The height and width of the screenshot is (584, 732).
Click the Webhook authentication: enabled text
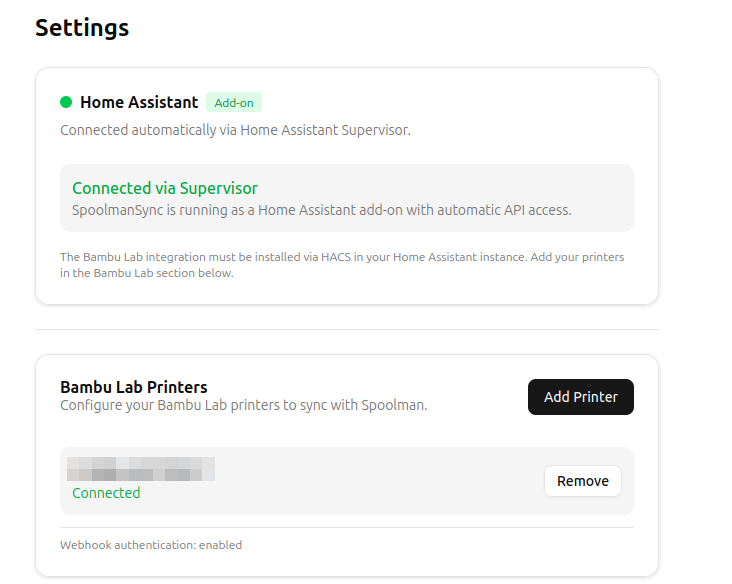point(151,545)
